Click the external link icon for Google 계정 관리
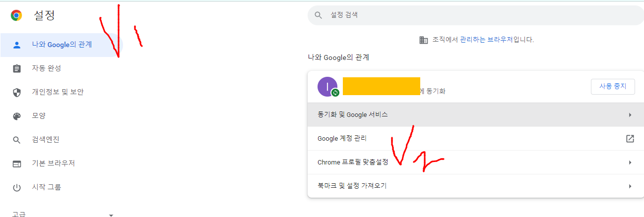644x217 pixels. (630, 139)
